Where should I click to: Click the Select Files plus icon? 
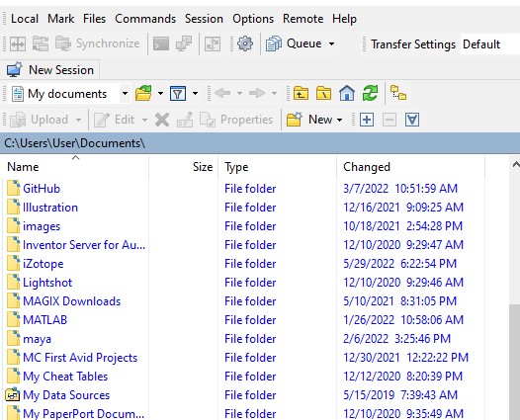[367, 120]
